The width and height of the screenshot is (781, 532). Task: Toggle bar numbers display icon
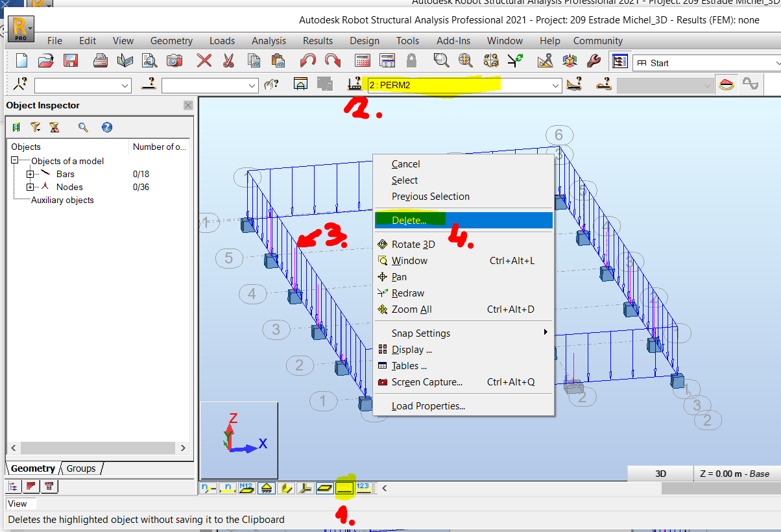tap(228, 488)
